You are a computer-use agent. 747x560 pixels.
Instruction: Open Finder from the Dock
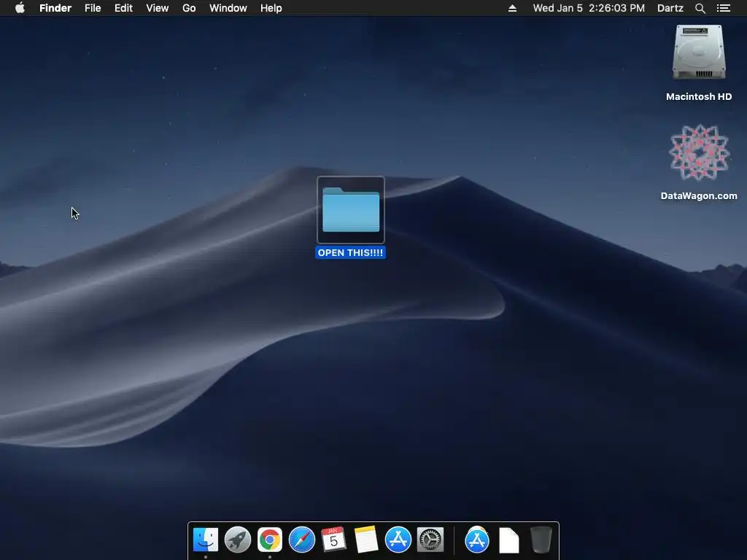pyautogui.click(x=206, y=540)
